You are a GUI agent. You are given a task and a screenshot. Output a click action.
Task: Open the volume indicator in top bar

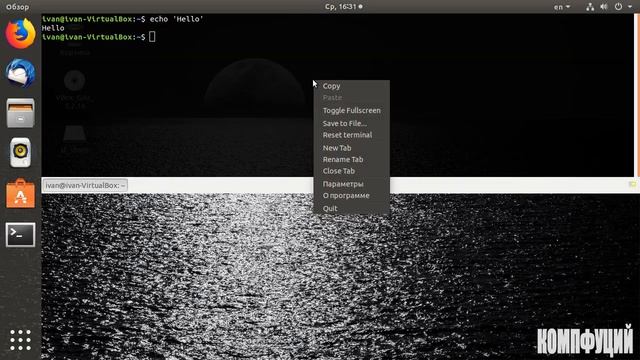point(604,7)
